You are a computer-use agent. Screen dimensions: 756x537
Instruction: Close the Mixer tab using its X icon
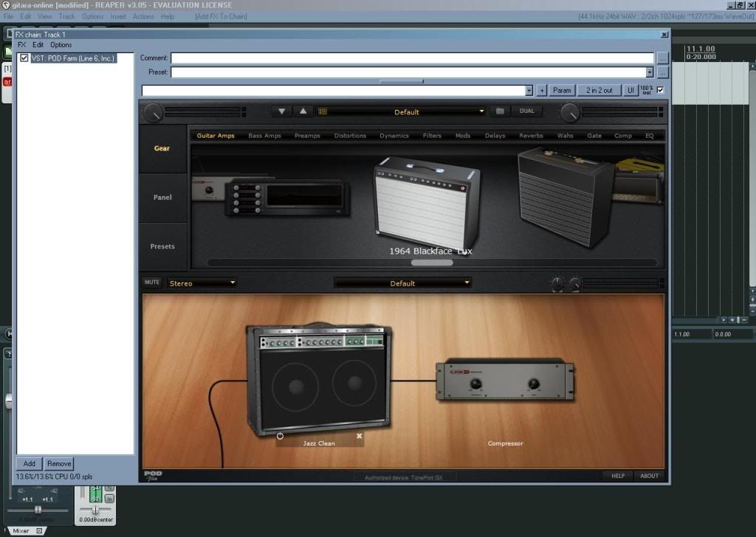tap(40, 531)
